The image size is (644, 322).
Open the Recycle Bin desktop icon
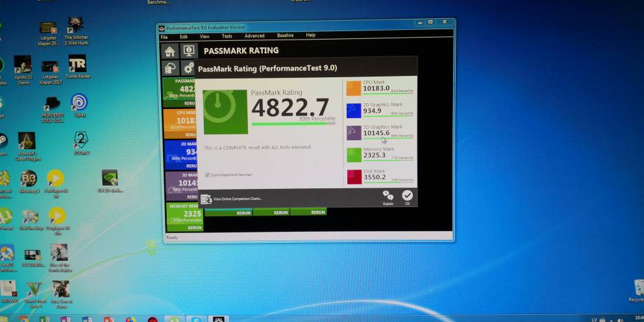637,291
